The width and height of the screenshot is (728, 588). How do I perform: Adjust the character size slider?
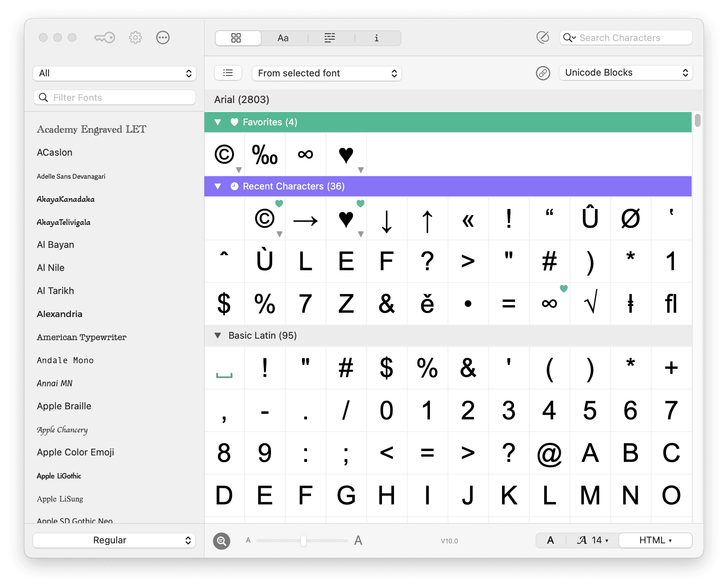pyautogui.click(x=303, y=540)
